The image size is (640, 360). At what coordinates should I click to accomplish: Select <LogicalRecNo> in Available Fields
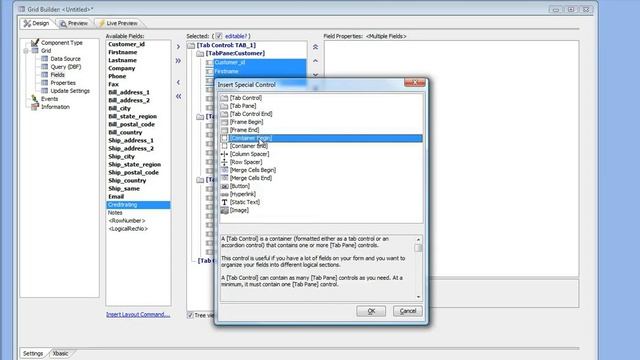tap(128, 229)
